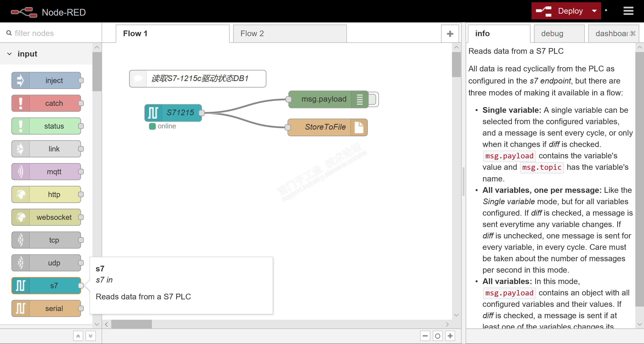The image size is (644, 344).
Task: Select the StoreToFile file node
Action: (325, 127)
